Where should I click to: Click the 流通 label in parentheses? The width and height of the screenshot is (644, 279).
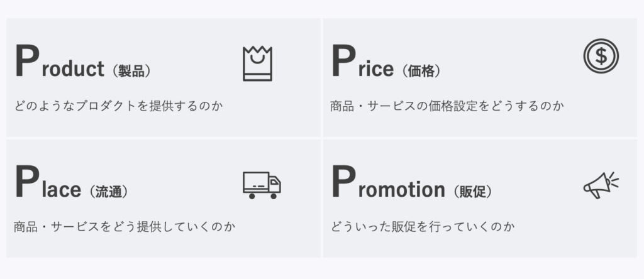108,192
